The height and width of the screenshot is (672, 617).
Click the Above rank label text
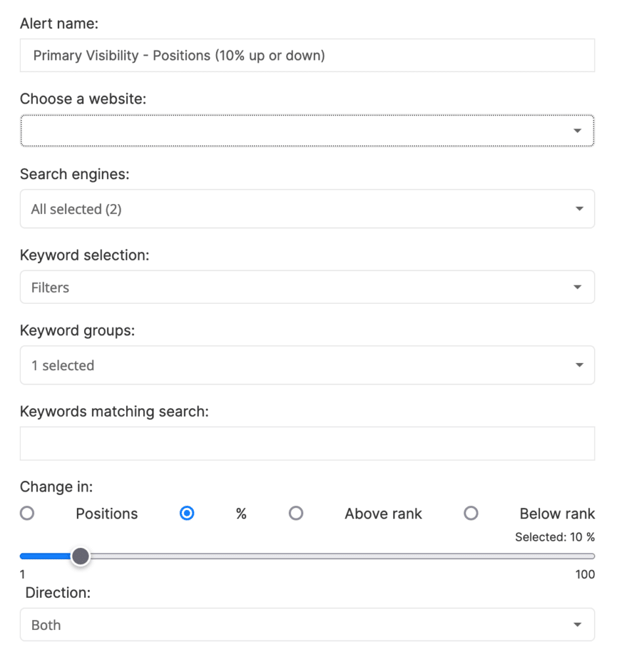[x=383, y=513]
